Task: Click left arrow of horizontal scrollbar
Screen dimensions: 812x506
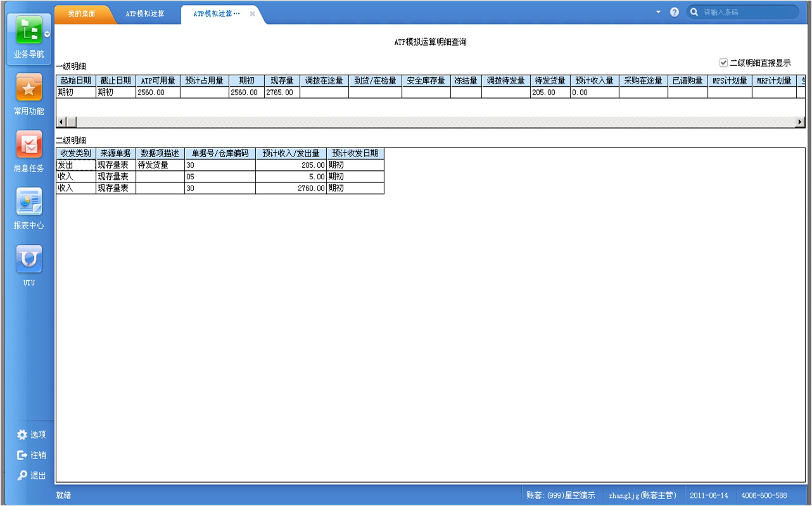Action: click(x=61, y=122)
